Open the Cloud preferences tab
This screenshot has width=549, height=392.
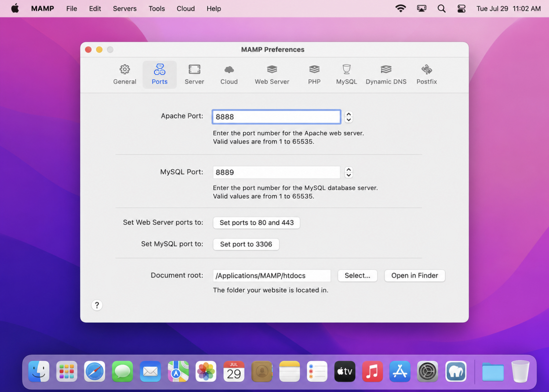coord(229,75)
